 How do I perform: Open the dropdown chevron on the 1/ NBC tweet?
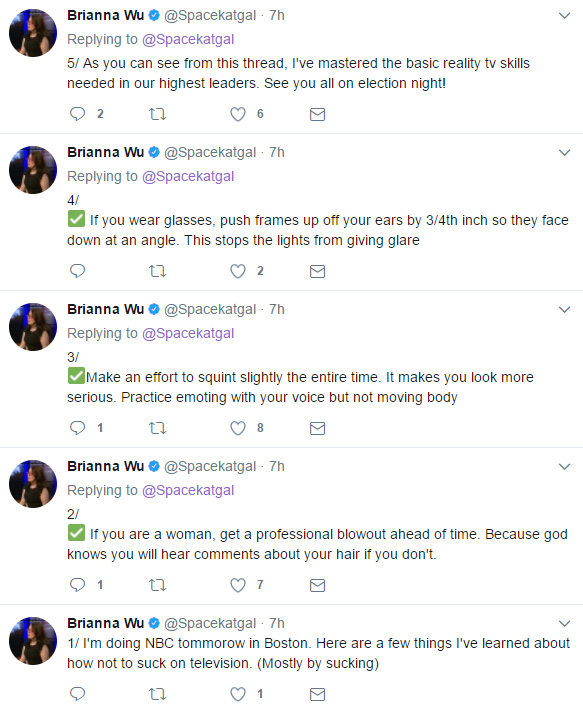click(564, 624)
